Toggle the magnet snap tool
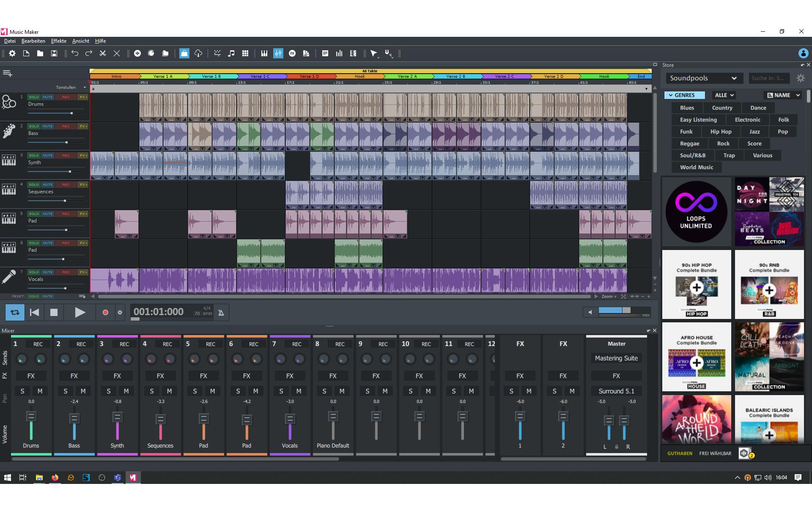812x511 pixels. click(x=388, y=53)
